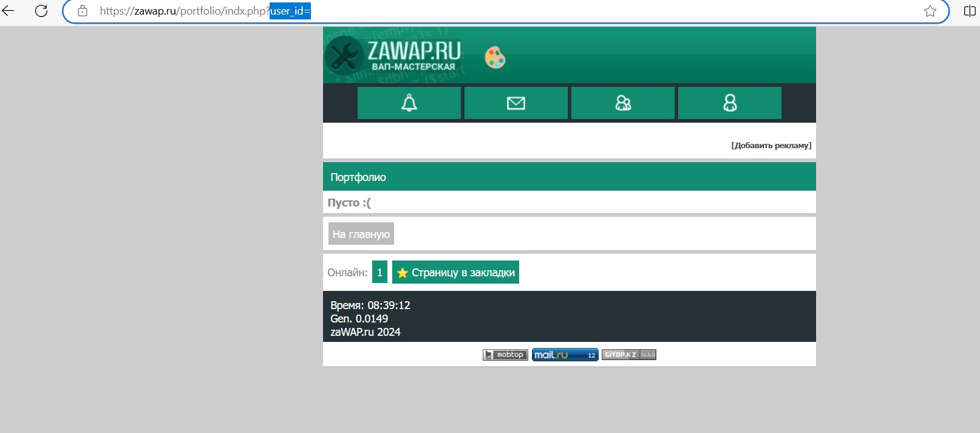Open the users group icon tab
The image size is (980, 433).
tap(623, 103)
